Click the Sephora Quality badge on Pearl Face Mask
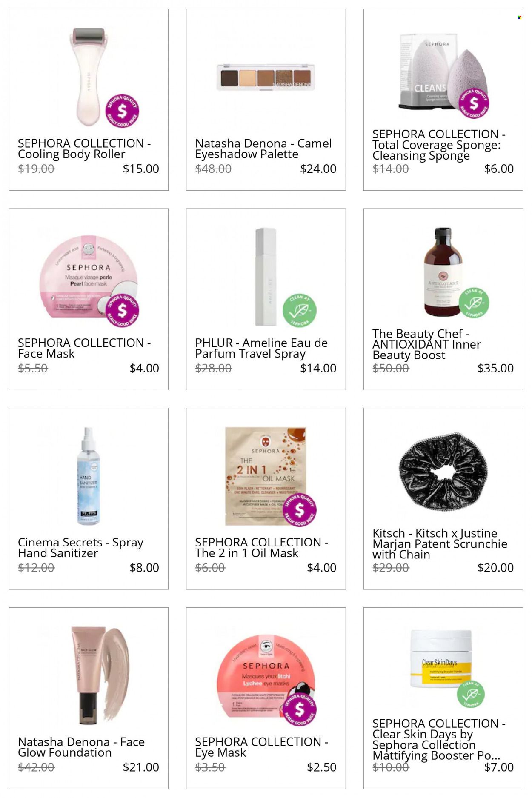This screenshot has height=798, width=532. click(122, 310)
